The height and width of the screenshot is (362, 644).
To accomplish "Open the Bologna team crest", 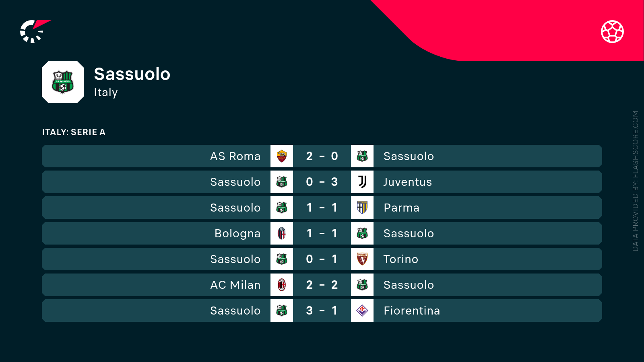I will click(282, 233).
